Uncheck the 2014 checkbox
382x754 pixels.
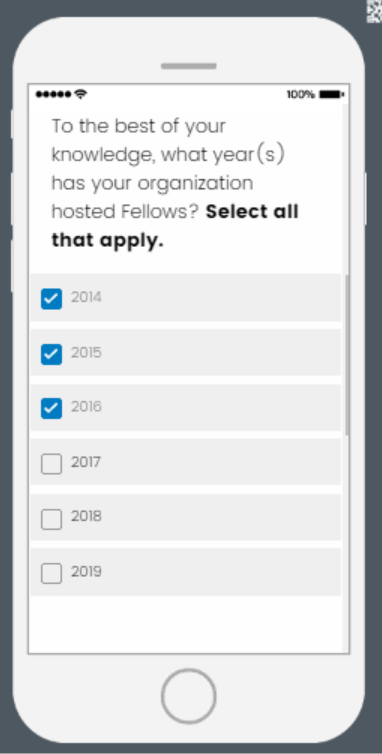(x=51, y=299)
